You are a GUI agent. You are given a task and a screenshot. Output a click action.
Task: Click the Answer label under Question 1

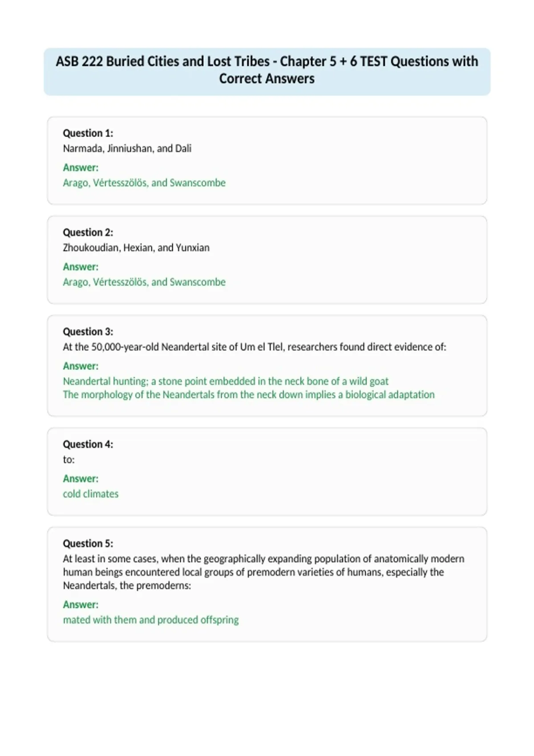(x=81, y=168)
